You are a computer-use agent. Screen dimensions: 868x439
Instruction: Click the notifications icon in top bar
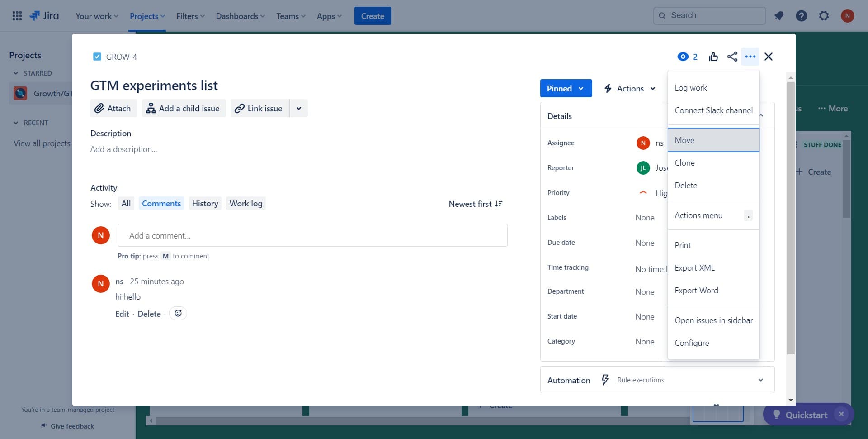click(778, 16)
